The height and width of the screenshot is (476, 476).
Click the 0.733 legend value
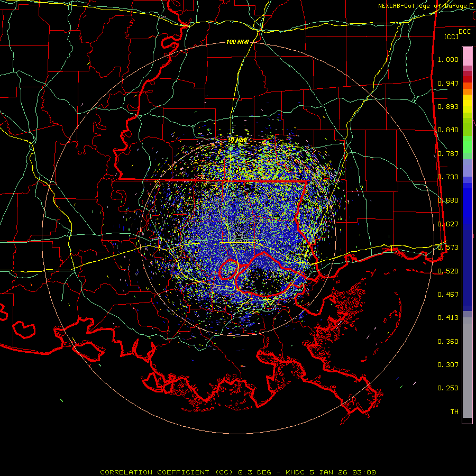pyautogui.click(x=448, y=177)
